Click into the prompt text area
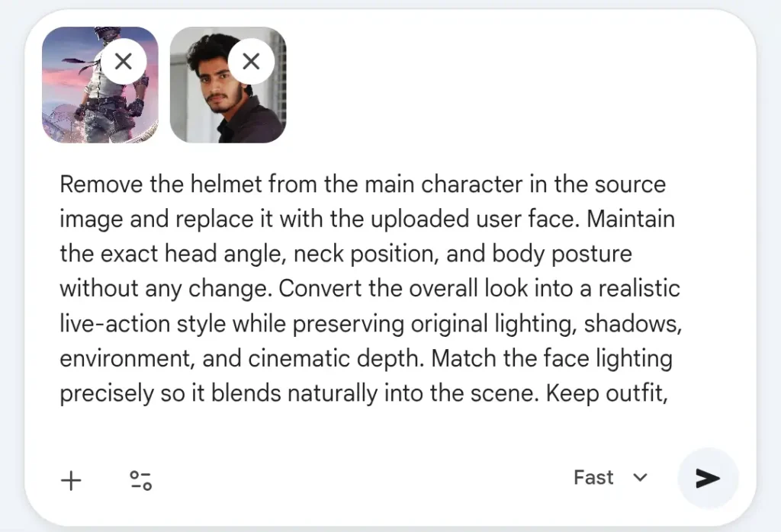The height and width of the screenshot is (532, 781). tap(366, 290)
